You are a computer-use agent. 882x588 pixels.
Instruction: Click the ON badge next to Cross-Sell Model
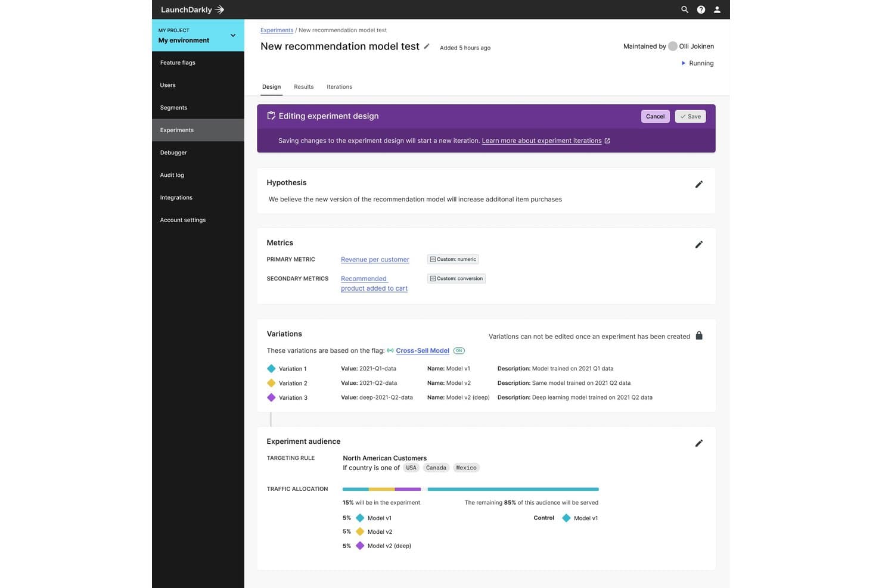click(459, 351)
